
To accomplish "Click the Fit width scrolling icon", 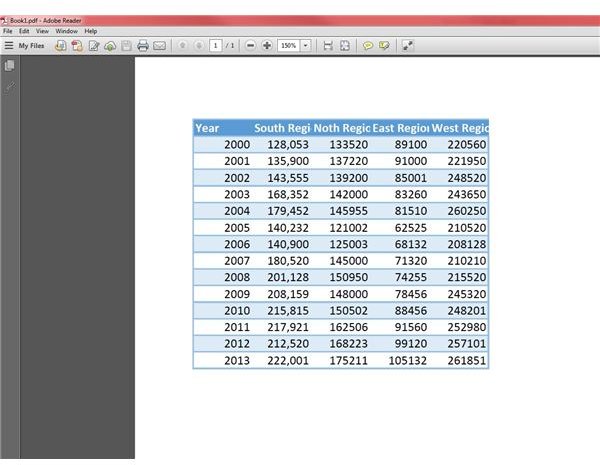I will coord(328,46).
